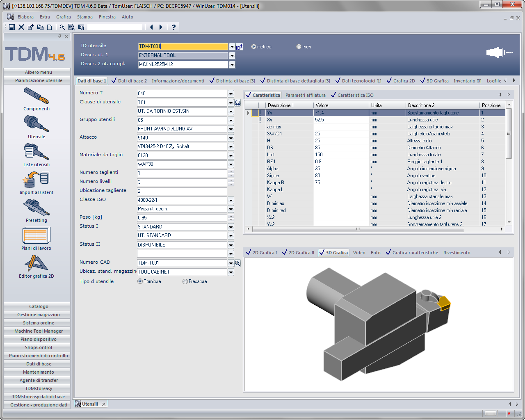Image resolution: width=525 pixels, height=420 pixels.
Task: Expand Materiale da taglio 0130 dropdown
Action: 231,156
